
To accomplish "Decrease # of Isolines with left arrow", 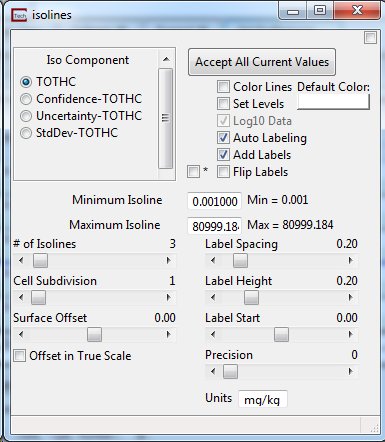I will pyautogui.click(x=21, y=260).
